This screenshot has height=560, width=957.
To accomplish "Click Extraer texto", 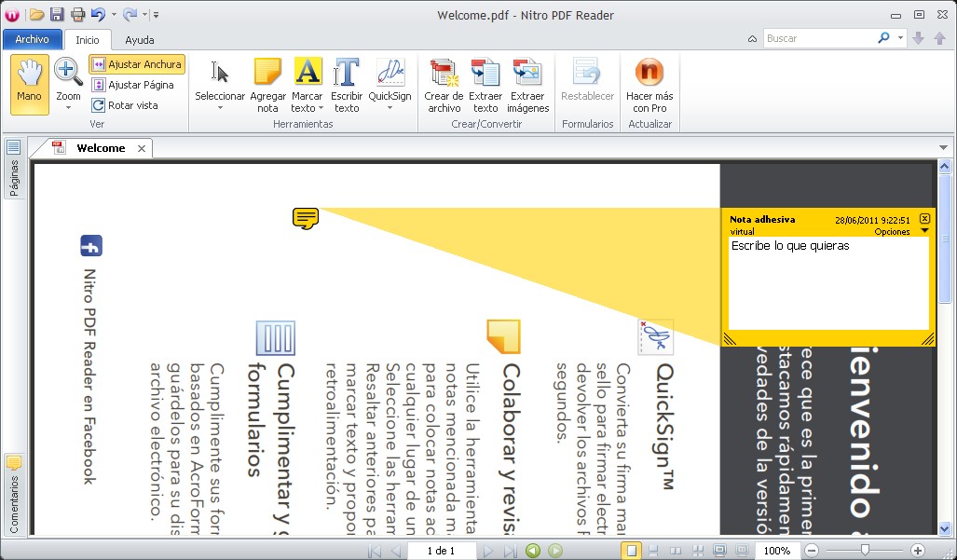I will [485, 85].
